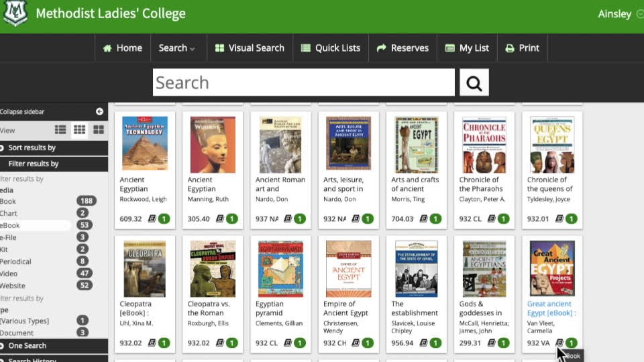Switch to small grid view icon
This screenshot has height=362, width=644.
tap(79, 130)
